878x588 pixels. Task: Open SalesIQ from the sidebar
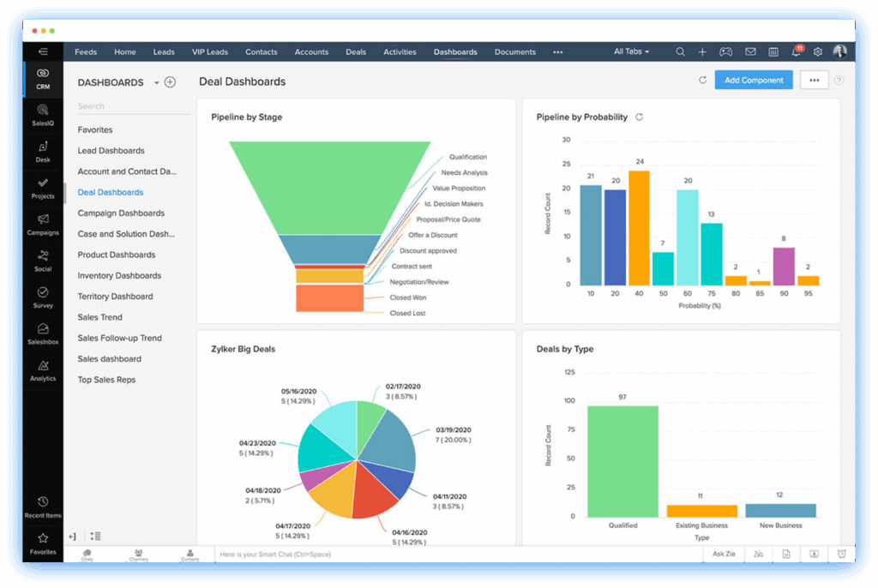click(x=43, y=116)
